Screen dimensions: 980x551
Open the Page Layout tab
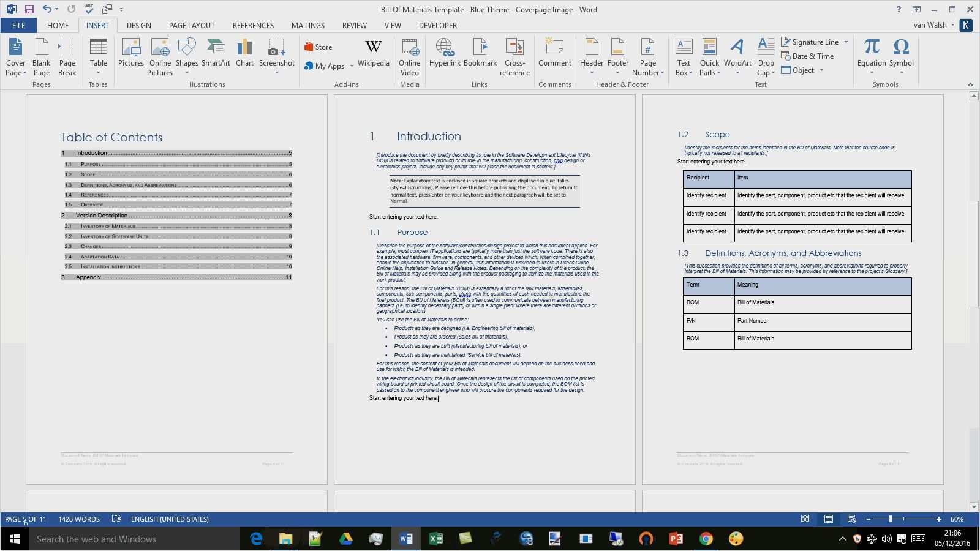point(192,25)
